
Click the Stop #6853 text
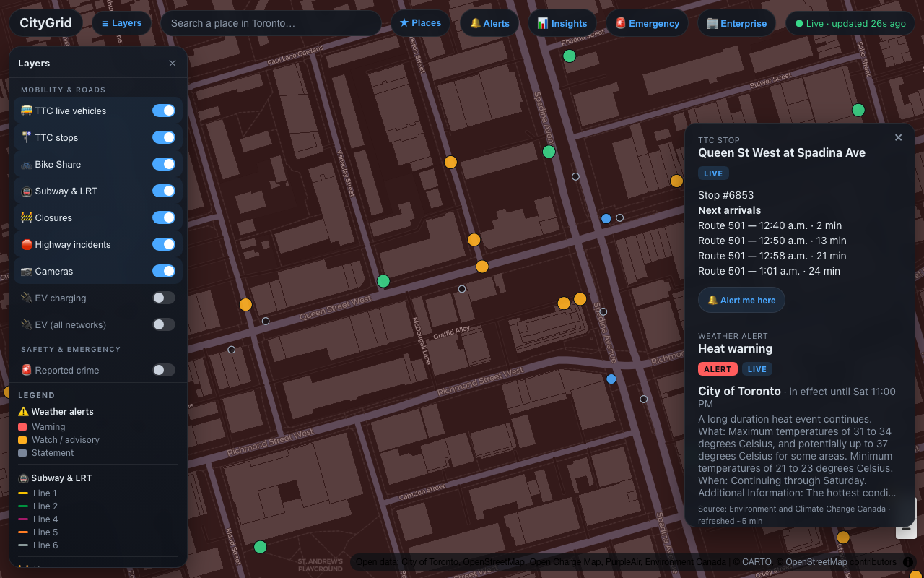coord(726,195)
